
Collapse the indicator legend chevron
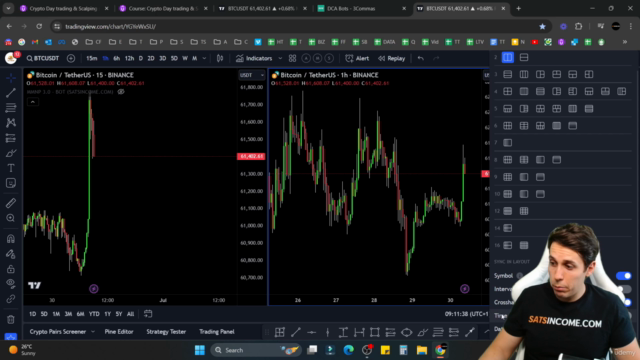point(33,102)
